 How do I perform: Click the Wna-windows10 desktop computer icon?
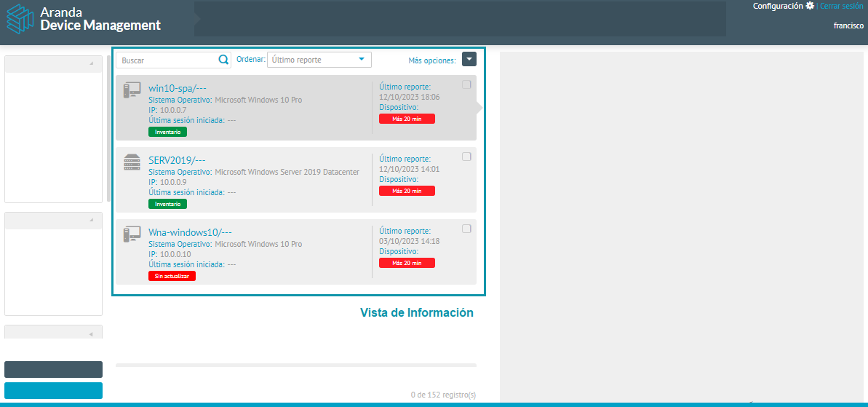click(x=132, y=234)
